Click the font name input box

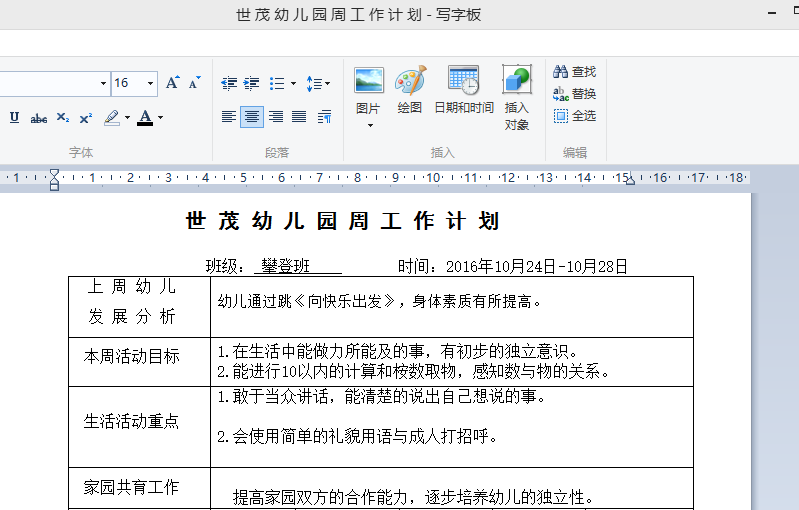pyautogui.click(x=48, y=83)
